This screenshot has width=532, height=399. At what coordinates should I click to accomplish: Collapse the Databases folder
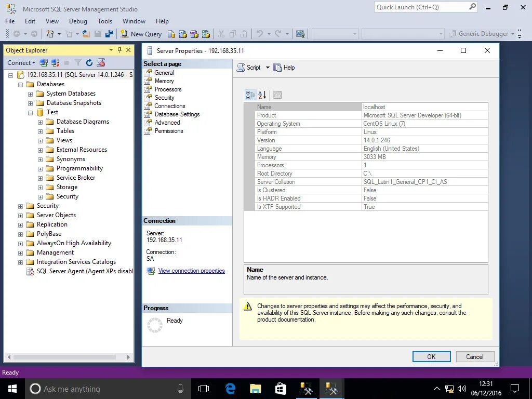[21, 85]
